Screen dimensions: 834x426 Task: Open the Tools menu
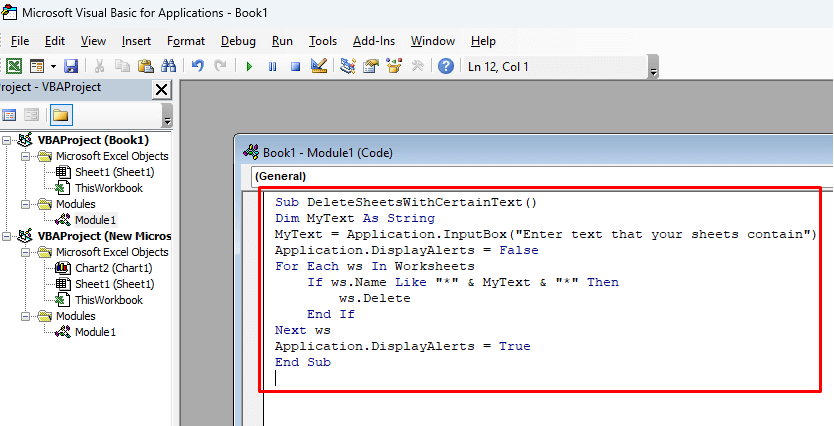(323, 41)
